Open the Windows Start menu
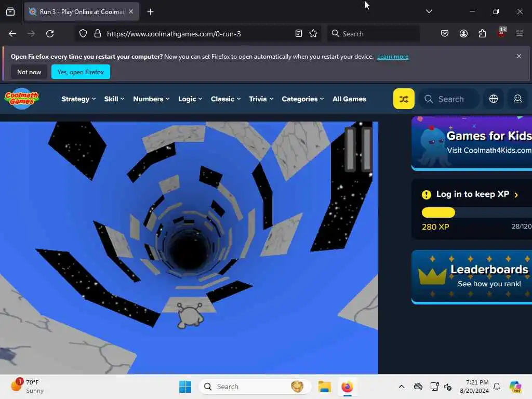The image size is (532, 399). pos(185,387)
